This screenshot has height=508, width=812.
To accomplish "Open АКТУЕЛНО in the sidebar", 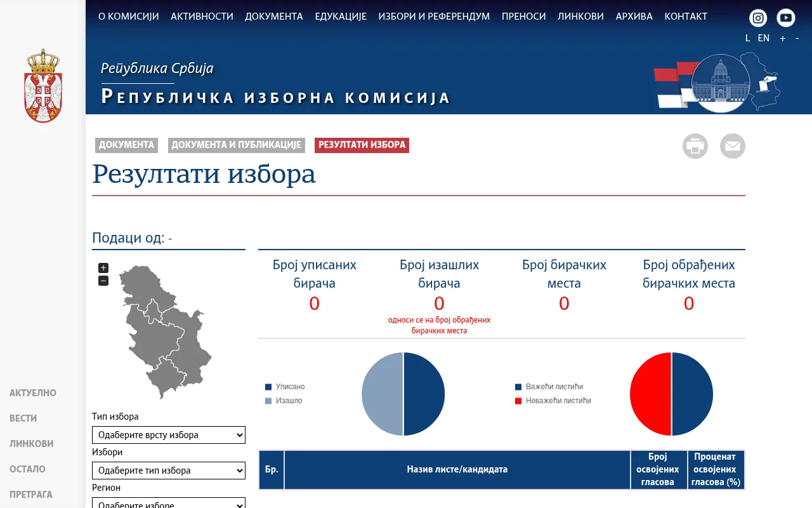I will (33, 393).
